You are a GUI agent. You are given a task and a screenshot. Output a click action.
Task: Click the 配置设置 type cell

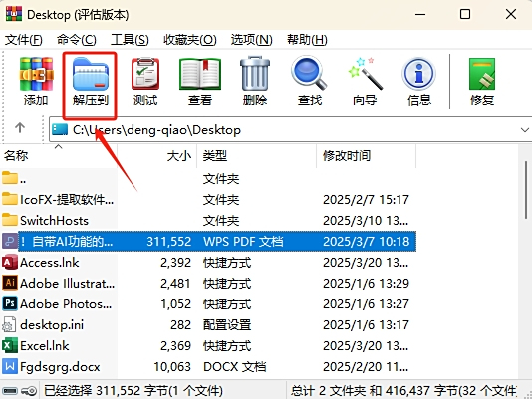pyautogui.click(x=227, y=325)
